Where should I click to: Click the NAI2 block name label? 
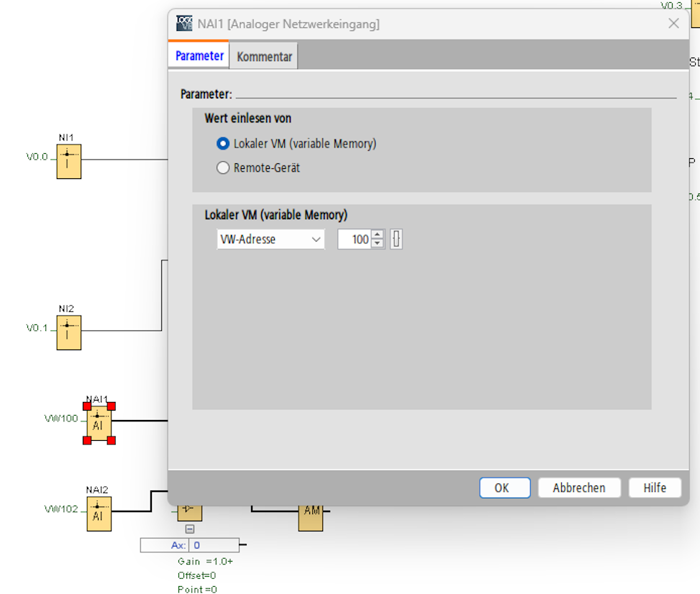[x=97, y=490]
